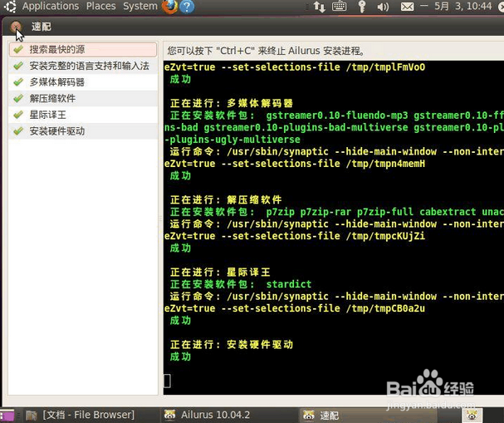Screen dimensions: 504x423
Task: Click green checkmark beside 搜索最快的源
Action: pyautogui.click(x=18, y=49)
